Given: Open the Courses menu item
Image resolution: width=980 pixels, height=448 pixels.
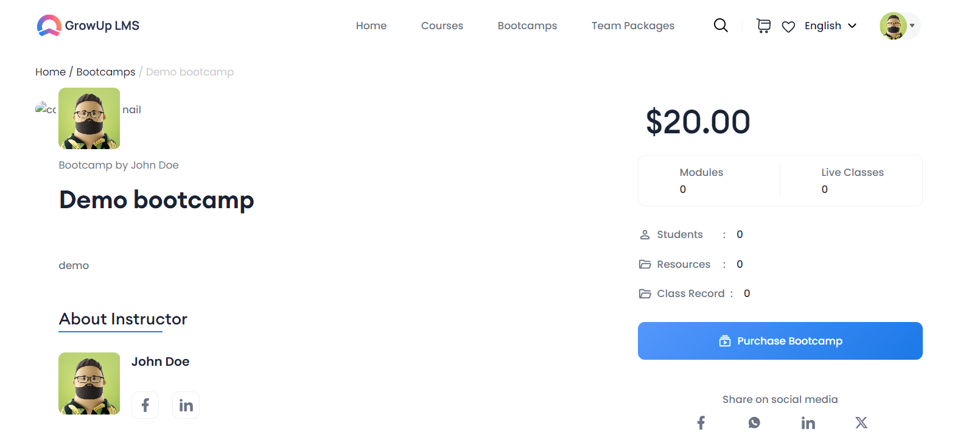Looking at the screenshot, I should 442,26.
